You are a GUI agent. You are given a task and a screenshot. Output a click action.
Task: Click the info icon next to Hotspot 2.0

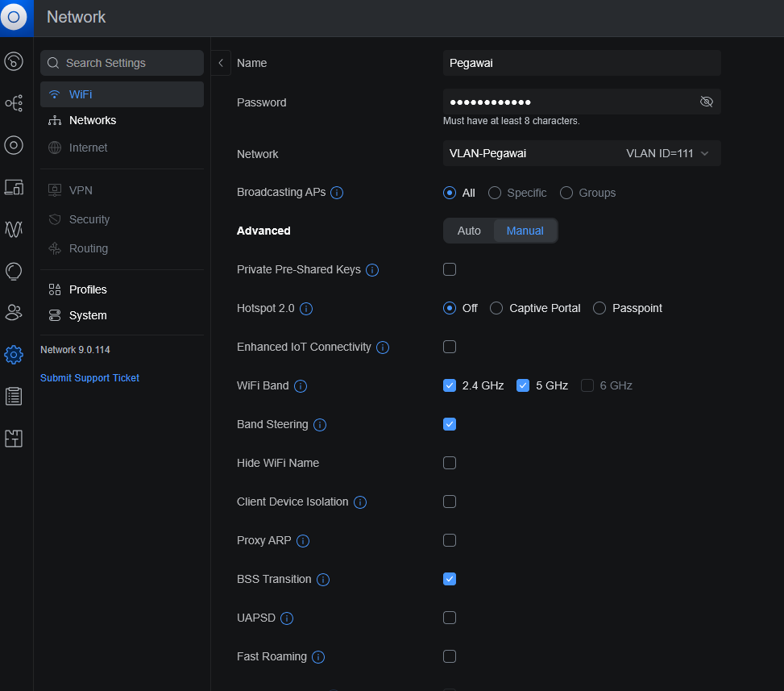(x=306, y=309)
